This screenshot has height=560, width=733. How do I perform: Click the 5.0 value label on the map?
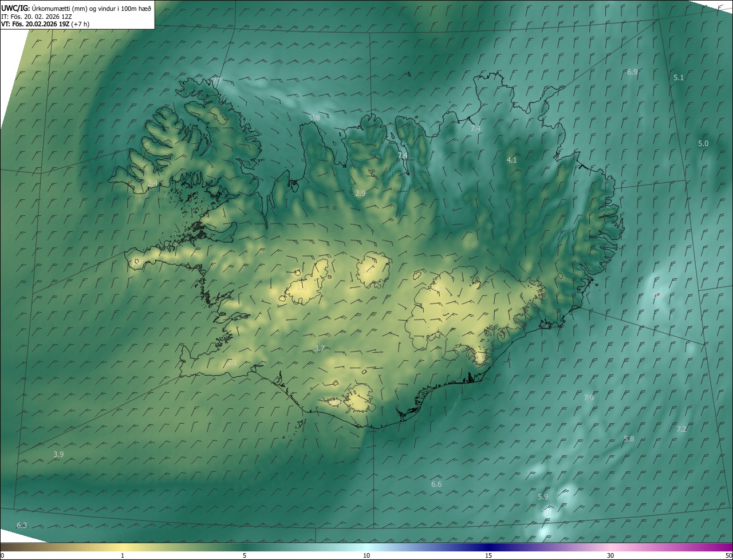pyautogui.click(x=703, y=144)
